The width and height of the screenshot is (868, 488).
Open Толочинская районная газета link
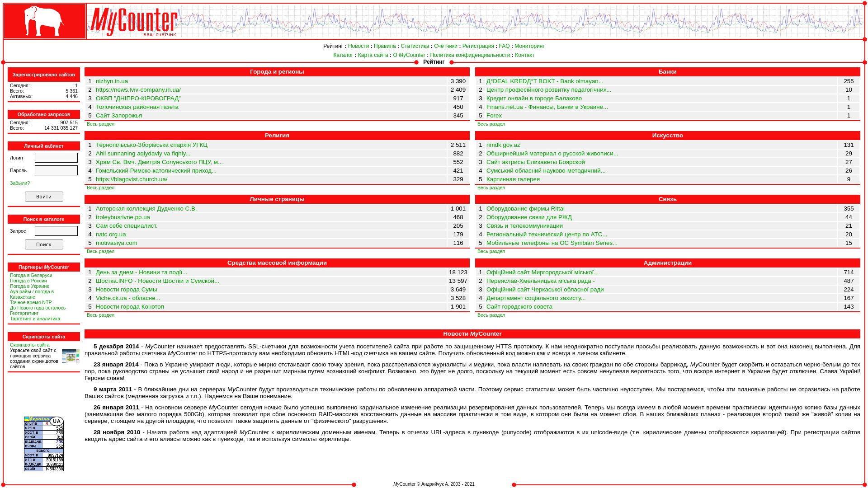[x=137, y=107]
